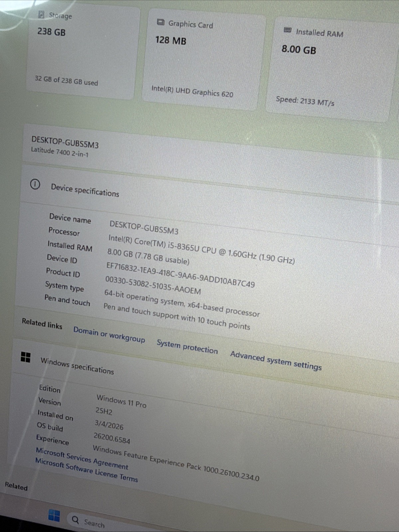Click the Storage card icon
Viewport: 399px width, 532px height.
pyautogui.click(x=41, y=14)
